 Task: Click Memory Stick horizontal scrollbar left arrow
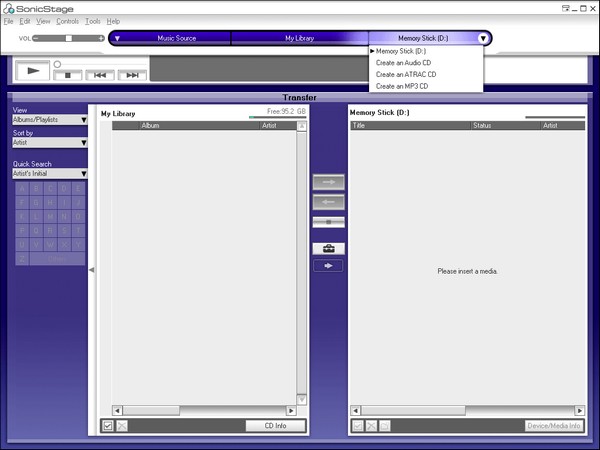click(x=355, y=411)
